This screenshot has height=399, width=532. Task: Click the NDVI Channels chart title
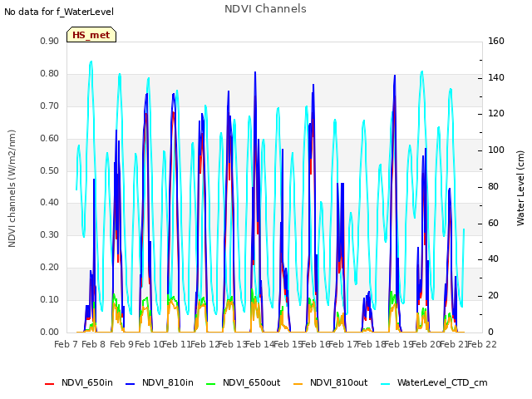click(x=265, y=9)
